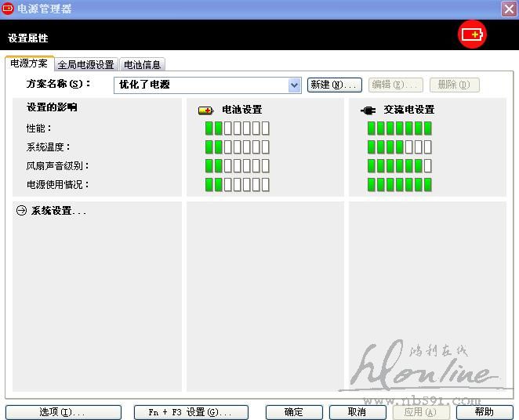Screen dimensions: 519x420
Task: Switch to the 全局电源设置 tab
Action: coord(86,64)
